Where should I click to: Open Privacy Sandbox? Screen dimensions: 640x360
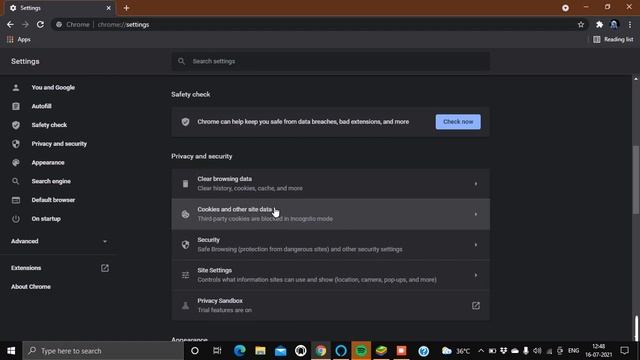coord(331,305)
